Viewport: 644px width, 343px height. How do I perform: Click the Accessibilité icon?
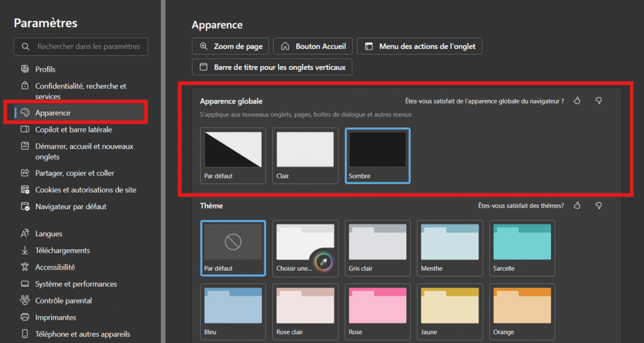[25, 267]
